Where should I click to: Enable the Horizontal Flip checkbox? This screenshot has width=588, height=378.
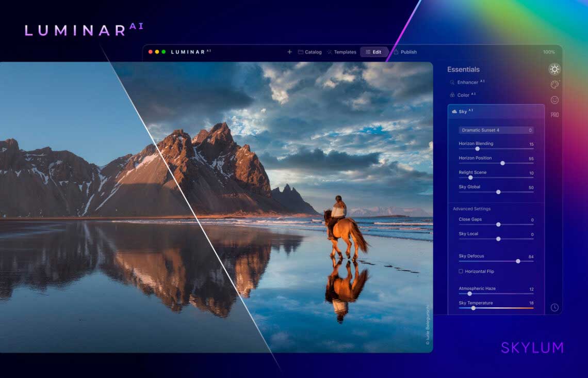(461, 271)
